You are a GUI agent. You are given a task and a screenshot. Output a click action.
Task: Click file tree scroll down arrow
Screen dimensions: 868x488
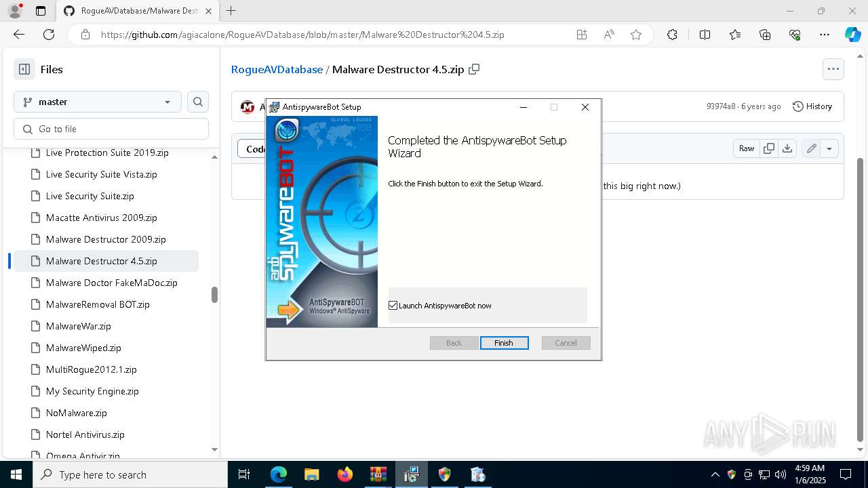[x=215, y=449]
